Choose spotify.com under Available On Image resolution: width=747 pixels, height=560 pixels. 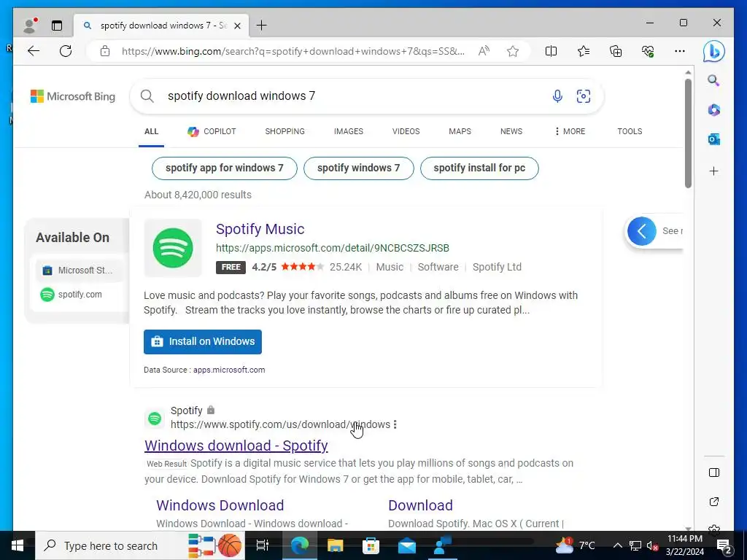click(x=71, y=295)
